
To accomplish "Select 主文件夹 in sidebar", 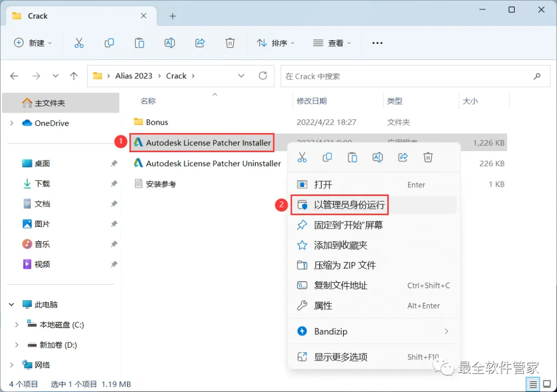I will tap(61, 103).
